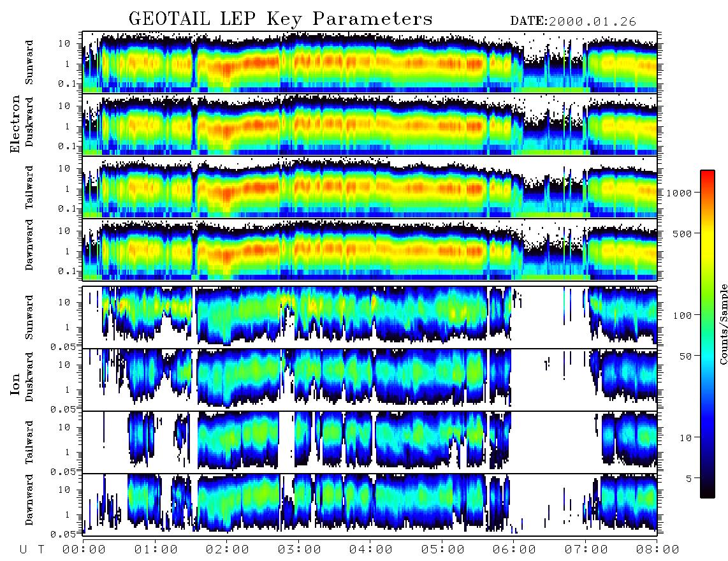Click the Electron 'Dawnward' row label
This screenshot has height=561, width=728.
click(29, 245)
